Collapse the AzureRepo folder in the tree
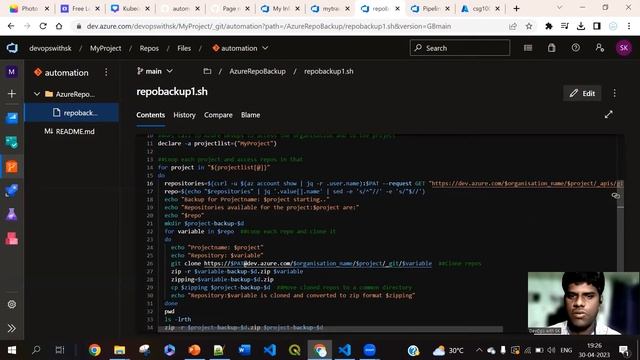 click(37, 94)
